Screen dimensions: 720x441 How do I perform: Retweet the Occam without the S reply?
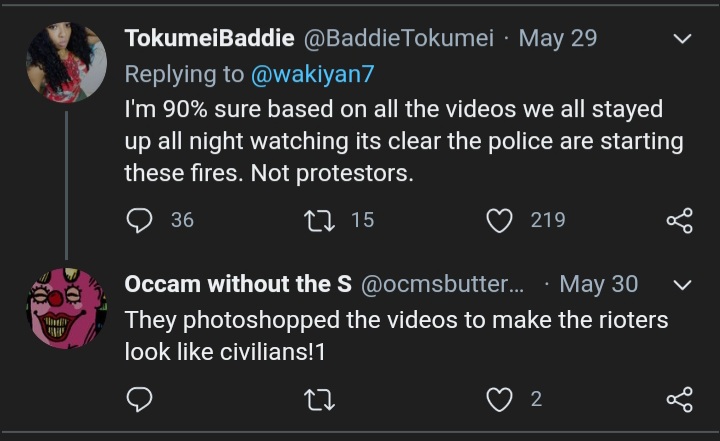(320, 399)
